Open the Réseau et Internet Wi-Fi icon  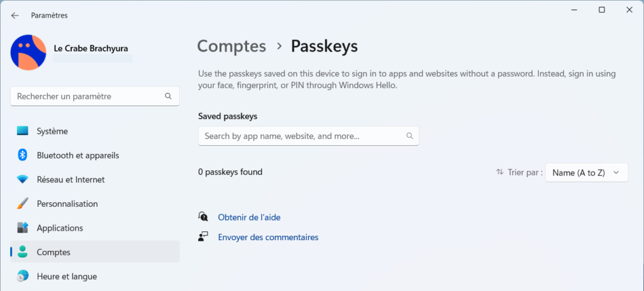point(23,179)
